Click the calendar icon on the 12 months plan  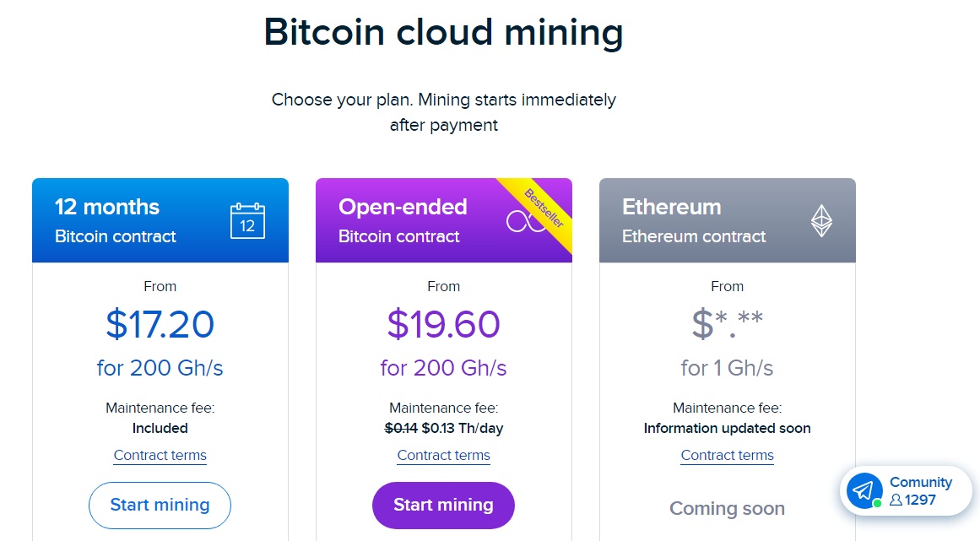[x=247, y=221]
